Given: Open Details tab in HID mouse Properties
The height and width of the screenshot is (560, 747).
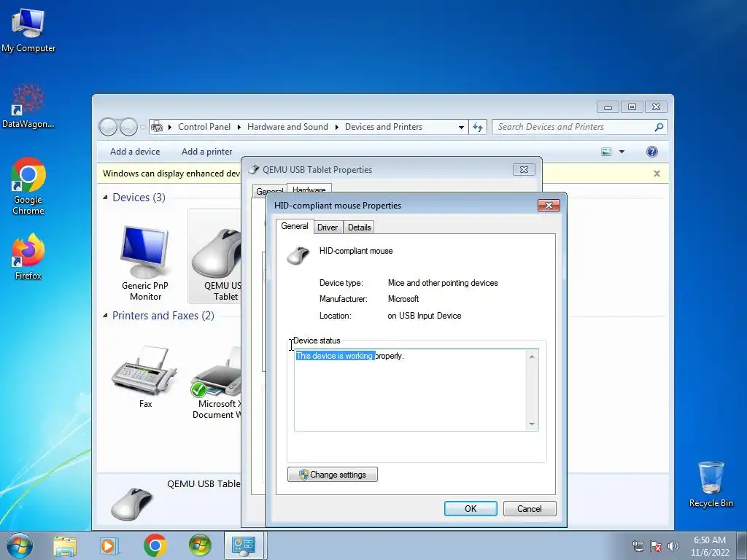Looking at the screenshot, I should point(359,227).
